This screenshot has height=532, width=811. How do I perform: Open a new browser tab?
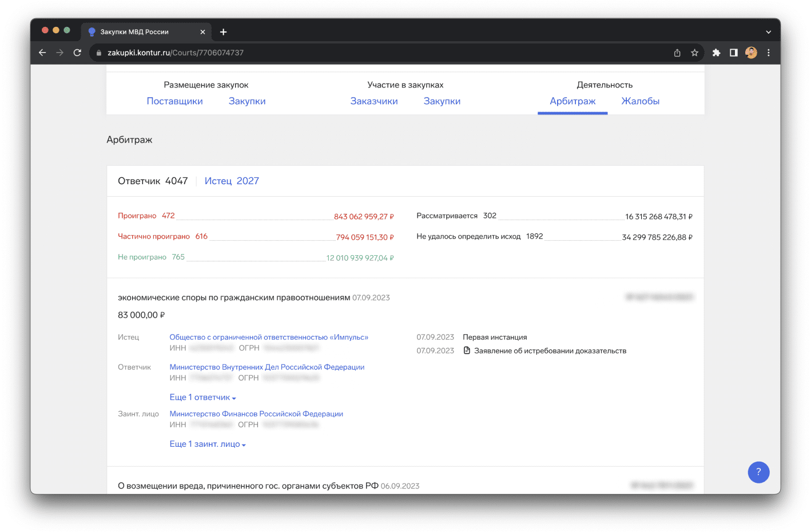(x=224, y=32)
